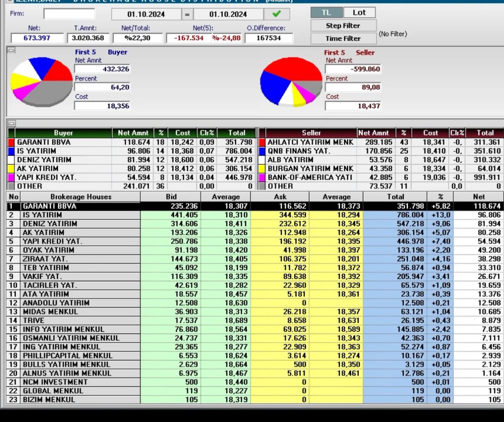Image resolution: width=504 pixels, height=422 pixels.
Task: Click the ALB YATIRIM entry in top sellers
Action: click(291, 160)
